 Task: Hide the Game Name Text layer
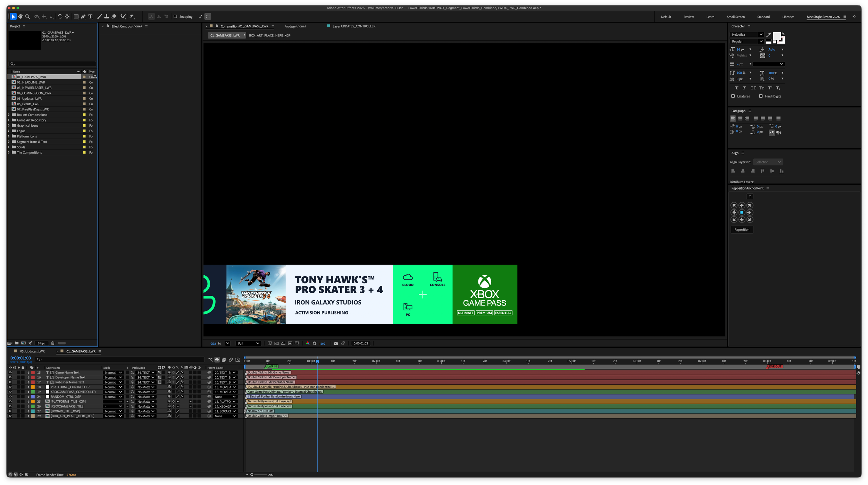(x=10, y=373)
